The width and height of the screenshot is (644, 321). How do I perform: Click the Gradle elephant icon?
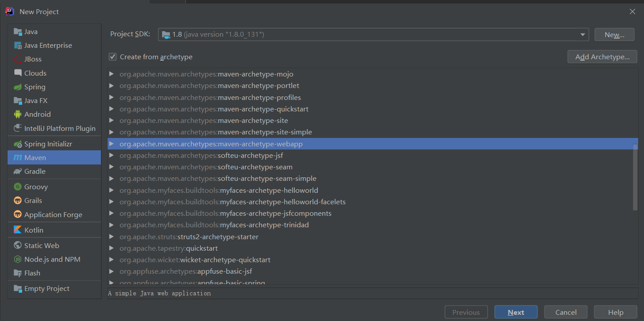[18, 171]
